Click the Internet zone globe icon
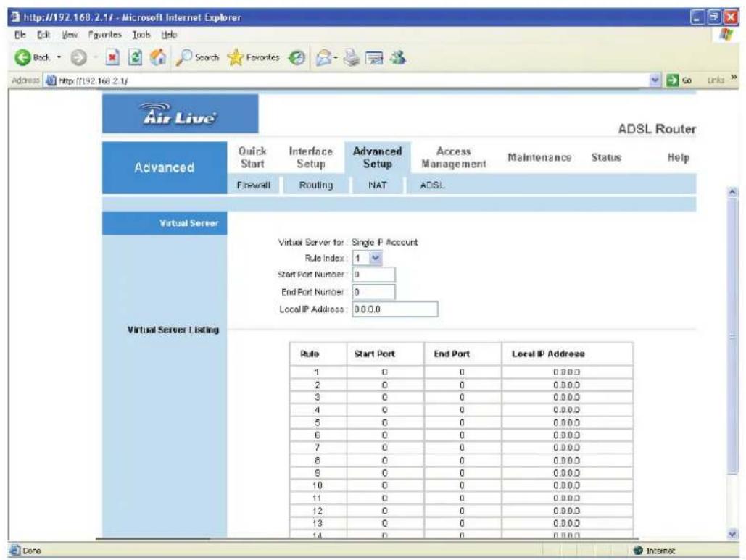746x560 pixels. pos(638,550)
